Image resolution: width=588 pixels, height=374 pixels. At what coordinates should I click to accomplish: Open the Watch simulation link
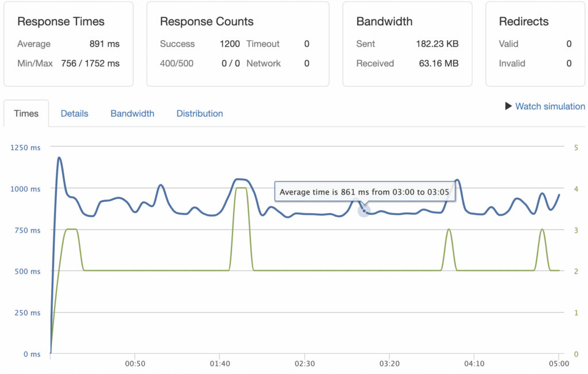point(550,106)
